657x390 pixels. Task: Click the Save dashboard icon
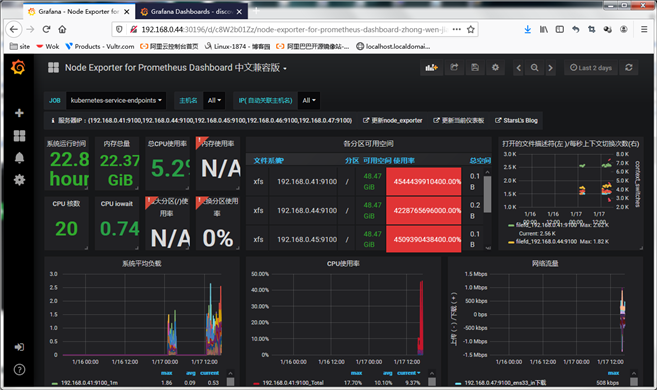(475, 67)
